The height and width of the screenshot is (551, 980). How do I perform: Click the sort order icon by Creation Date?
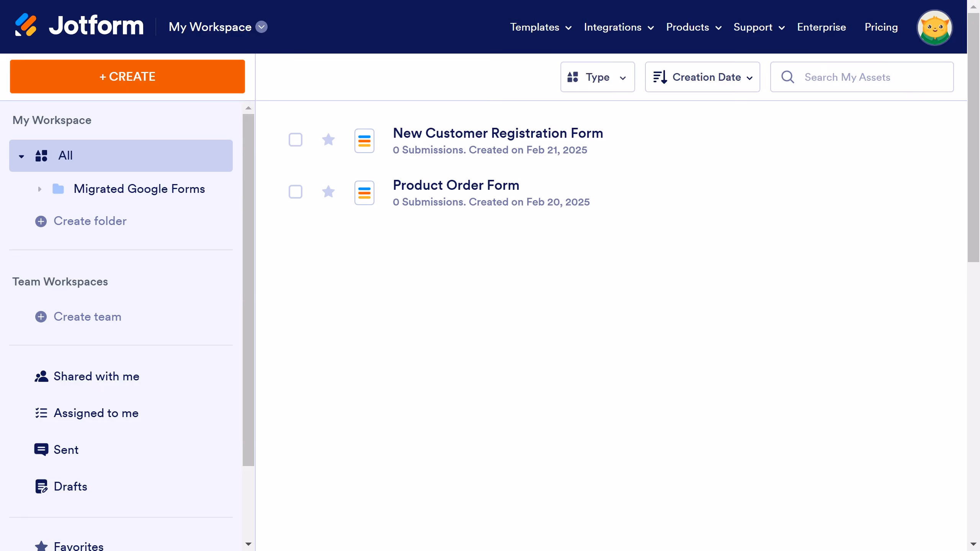point(660,77)
